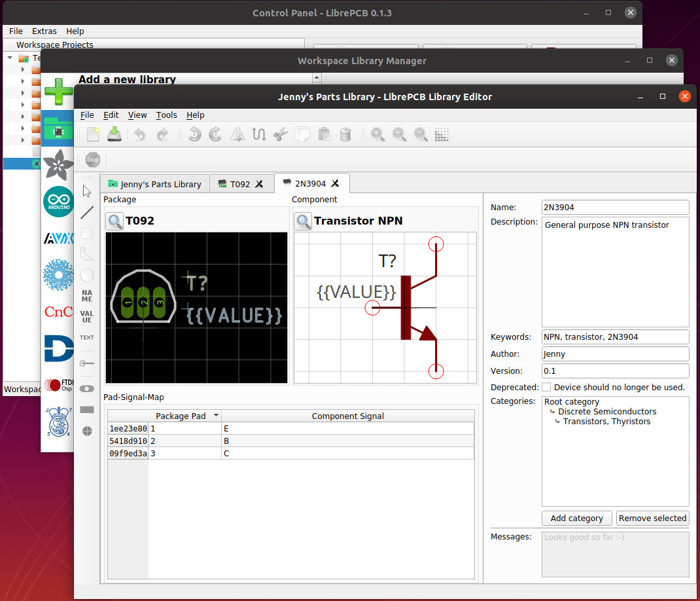Toggle the grid properties icon
700x601 pixels.
(442, 134)
